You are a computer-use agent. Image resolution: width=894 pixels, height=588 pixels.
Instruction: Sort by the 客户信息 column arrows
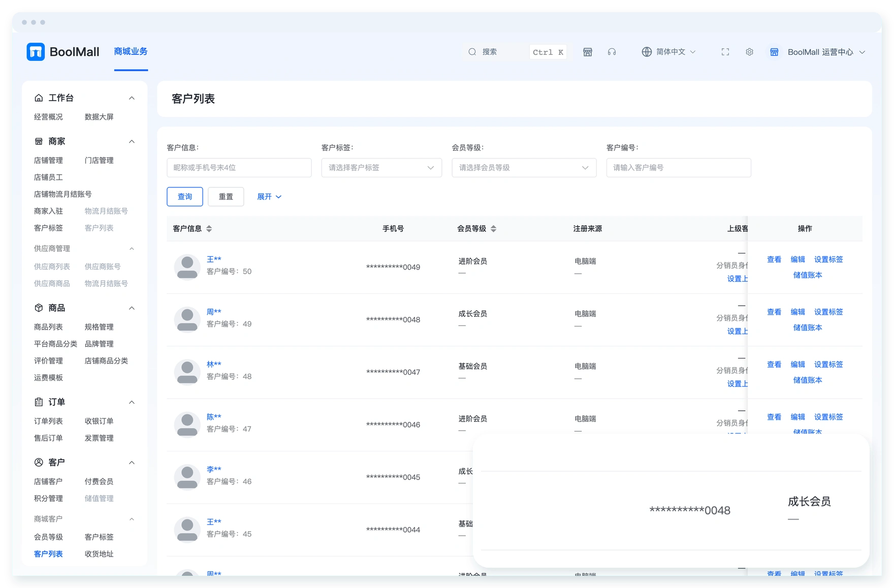point(209,228)
